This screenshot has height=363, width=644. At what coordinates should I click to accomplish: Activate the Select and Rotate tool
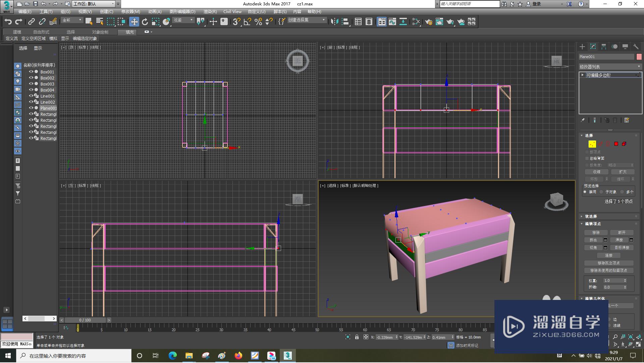coord(145,22)
